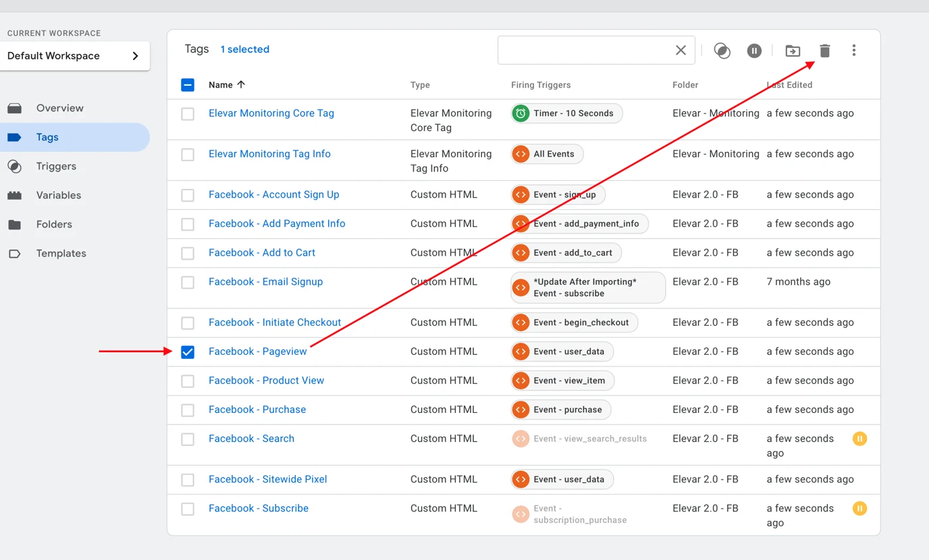Screen dimensions: 929x560
Task: Click the pause tags icon in toolbar
Action: click(754, 51)
